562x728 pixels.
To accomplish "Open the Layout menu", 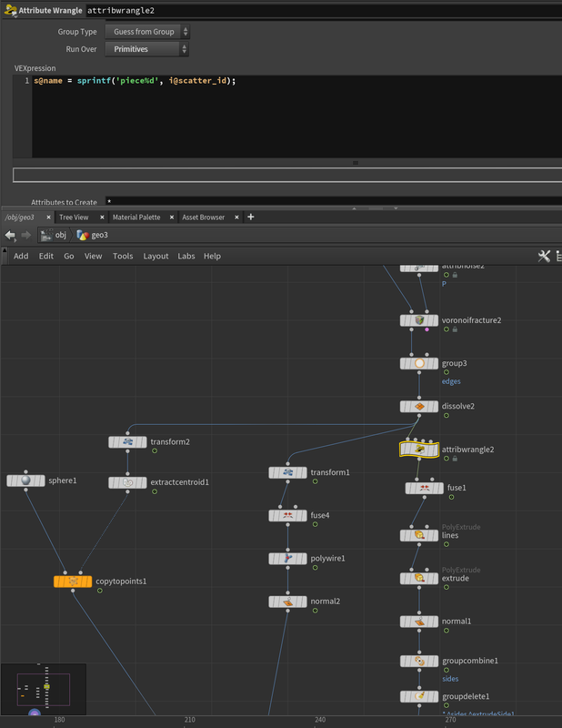I will pos(156,256).
